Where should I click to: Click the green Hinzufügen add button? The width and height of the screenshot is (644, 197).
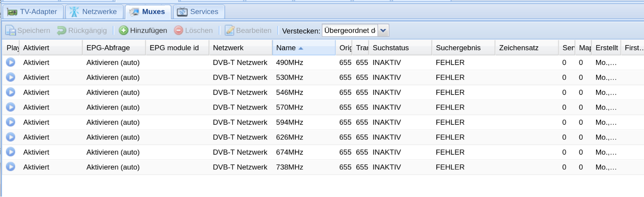click(143, 30)
